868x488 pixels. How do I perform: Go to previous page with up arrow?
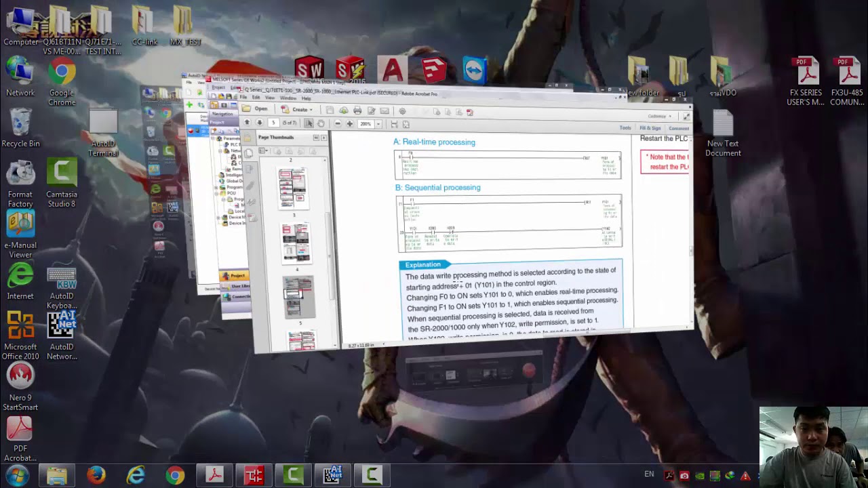(247, 122)
